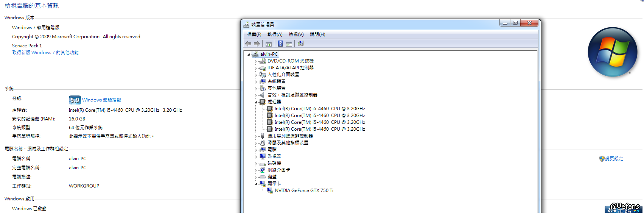Click the Windows 7 家用進階版 edition text
The image size is (644, 214).
(36, 28)
